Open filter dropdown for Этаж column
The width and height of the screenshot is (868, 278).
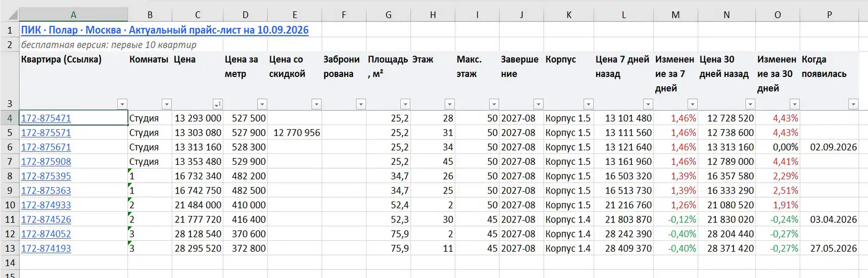point(449,104)
